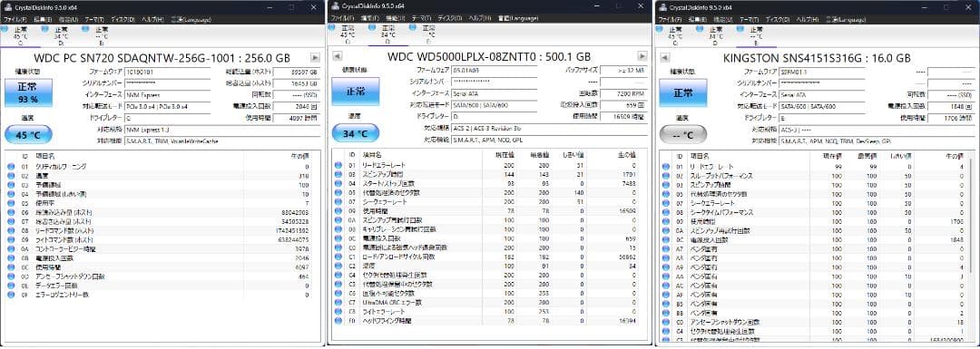Select drive D: tab in SN720 window
980x349 pixels.
point(61,35)
